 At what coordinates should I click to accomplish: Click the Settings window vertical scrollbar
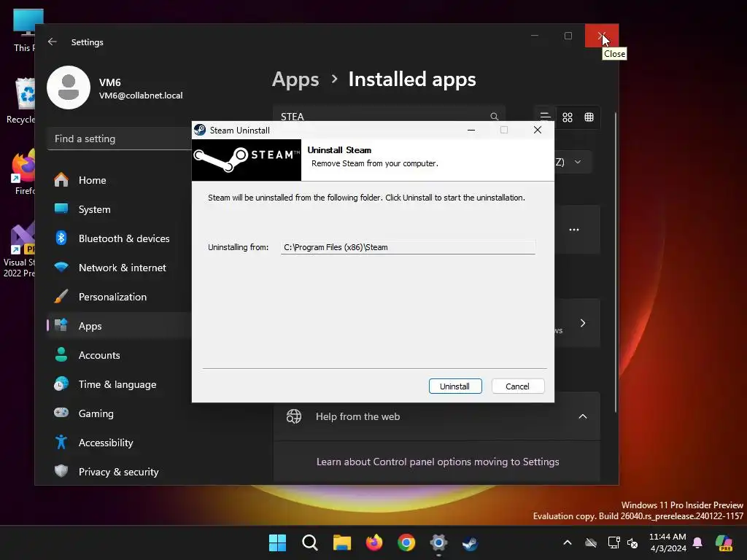click(616, 262)
